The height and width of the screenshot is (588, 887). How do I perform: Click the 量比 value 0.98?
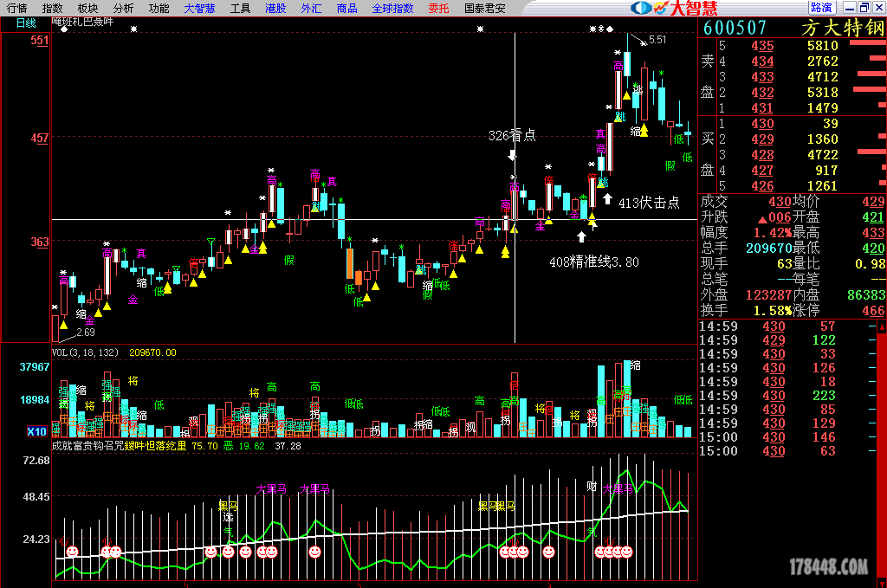point(870,263)
